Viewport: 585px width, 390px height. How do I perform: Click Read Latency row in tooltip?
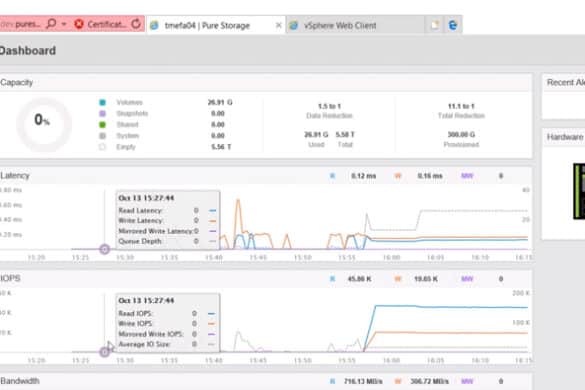(167, 210)
